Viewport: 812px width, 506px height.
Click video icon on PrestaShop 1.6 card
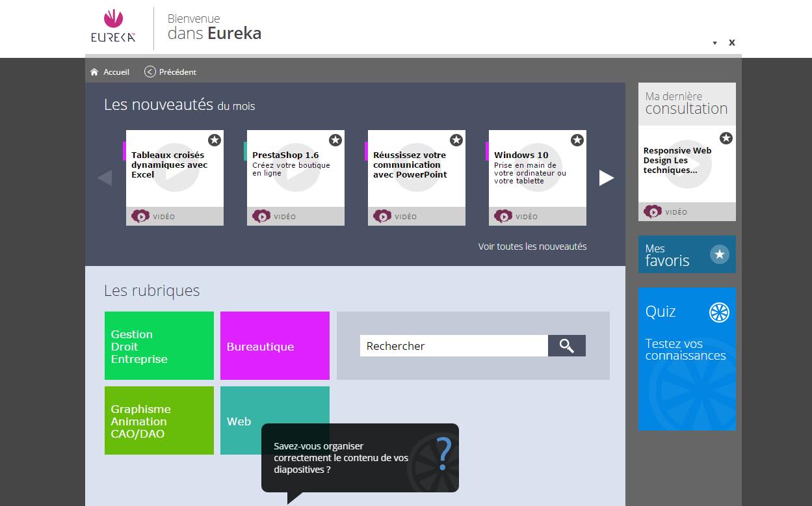pos(261,216)
